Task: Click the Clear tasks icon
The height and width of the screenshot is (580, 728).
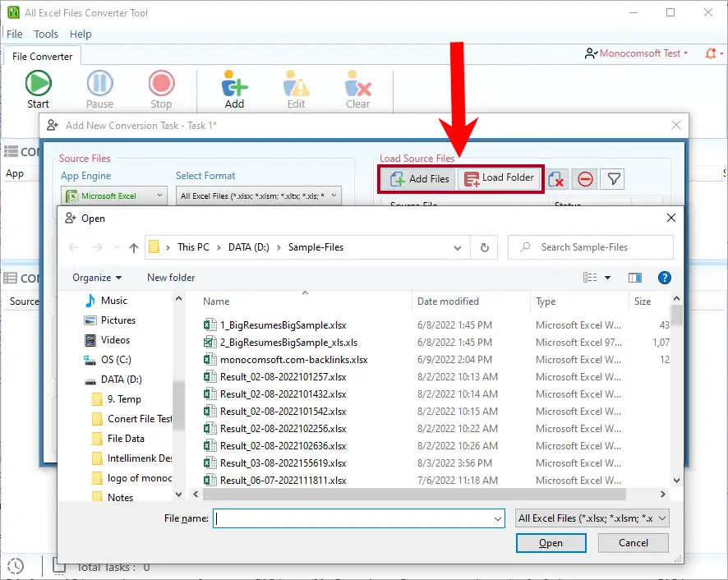Action: click(357, 83)
